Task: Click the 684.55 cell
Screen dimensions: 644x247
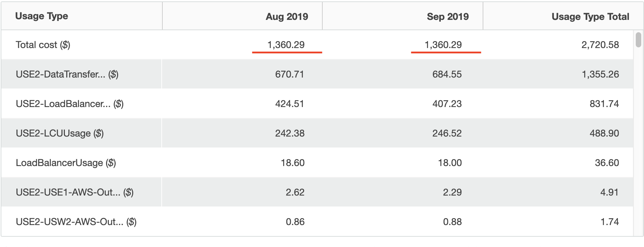Action: (447, 74)
